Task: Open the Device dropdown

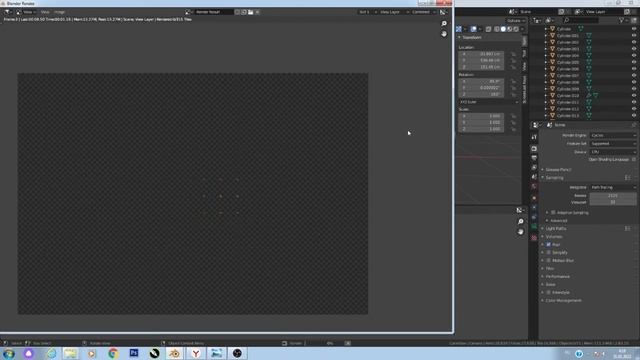Action: point(613,152)
